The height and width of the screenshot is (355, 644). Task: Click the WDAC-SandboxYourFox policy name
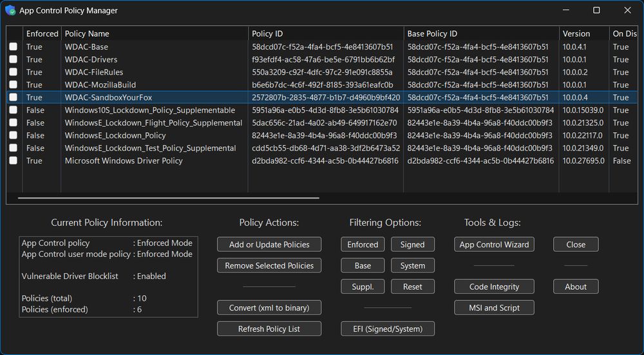[x=108, y=97]
